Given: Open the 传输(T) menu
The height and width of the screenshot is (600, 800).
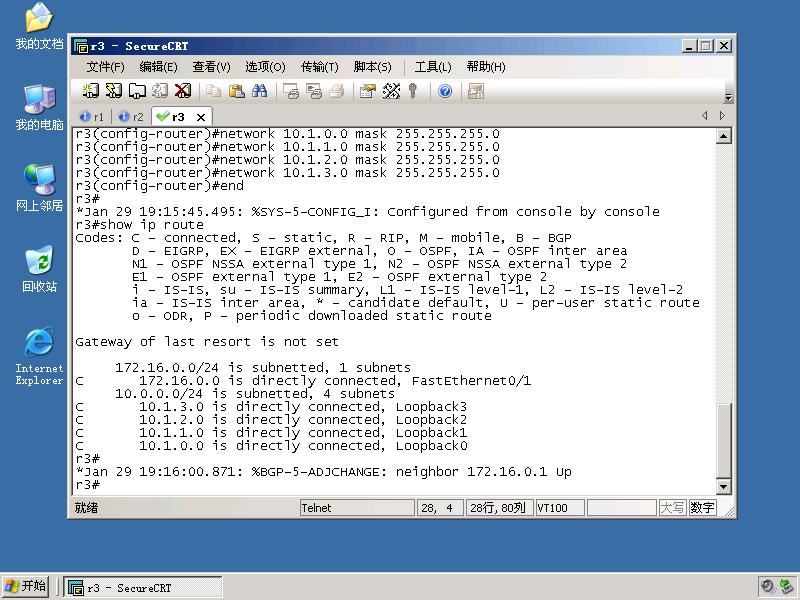Looking at the screenshot, I should coord(319,67).
